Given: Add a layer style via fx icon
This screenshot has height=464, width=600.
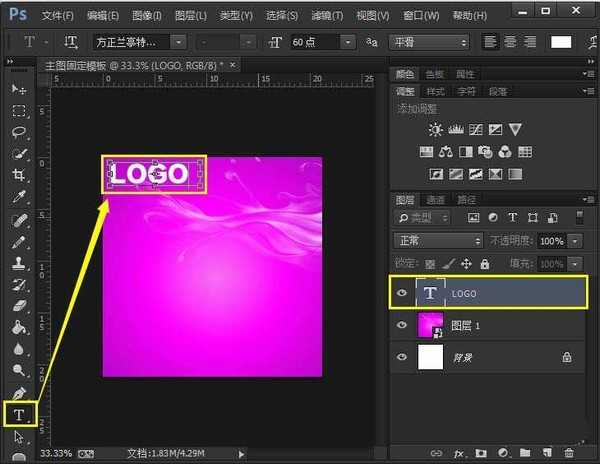Looking at the screenshot, I should (x=459, y=454).
